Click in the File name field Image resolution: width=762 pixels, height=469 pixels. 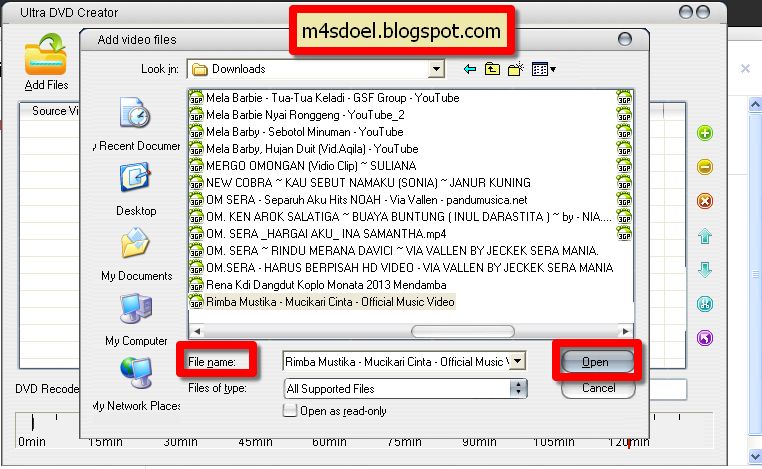pos(397,362)
